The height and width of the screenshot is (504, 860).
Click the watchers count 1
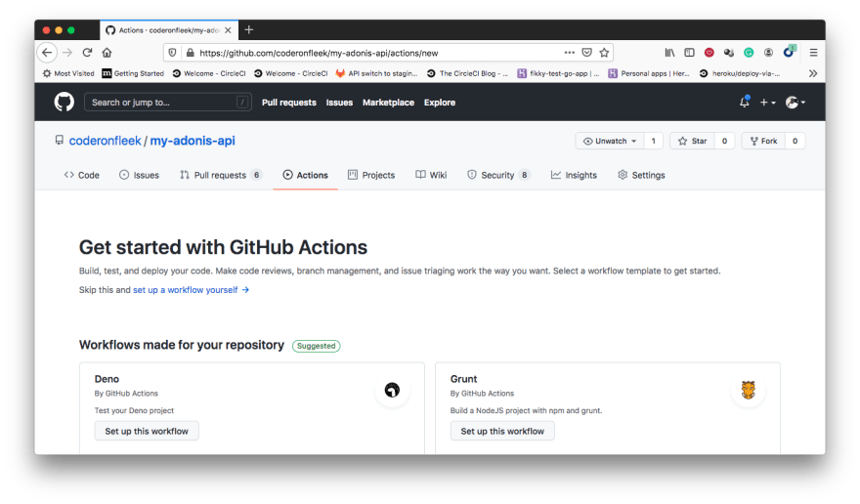click(653, 141)
